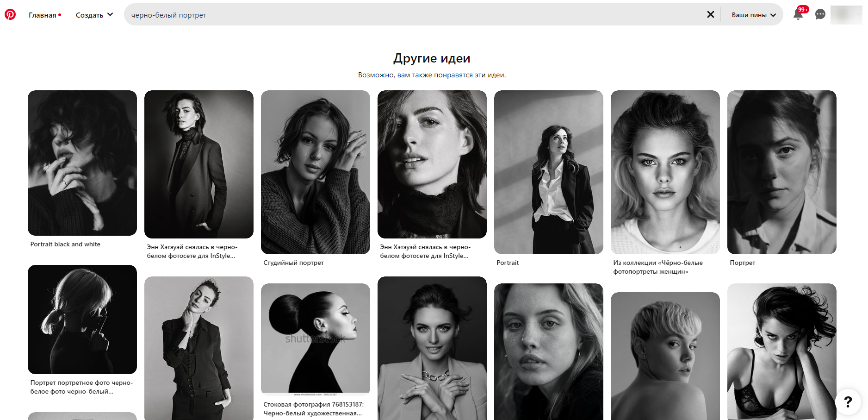Viewport: 868px width, 420px height.
Task: Open the Portrait black and white pin
Action: 82,163
